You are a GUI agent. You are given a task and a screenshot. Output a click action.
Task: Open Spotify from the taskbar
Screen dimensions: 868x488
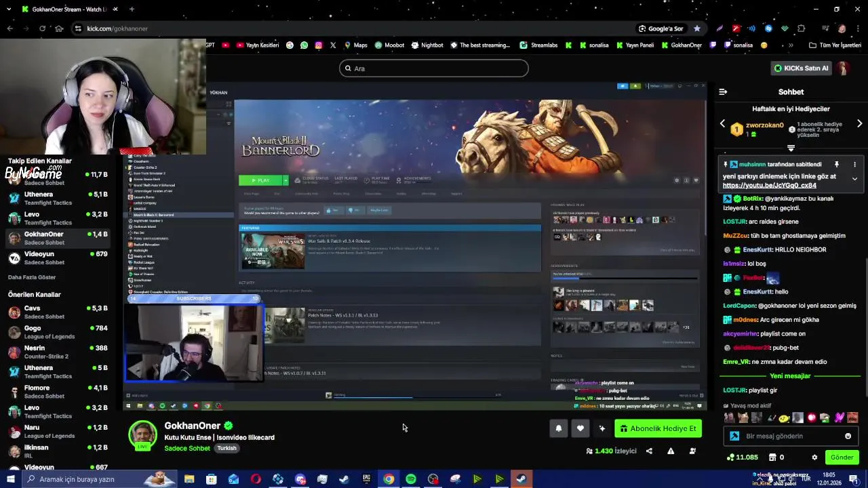tap(411, 479)
